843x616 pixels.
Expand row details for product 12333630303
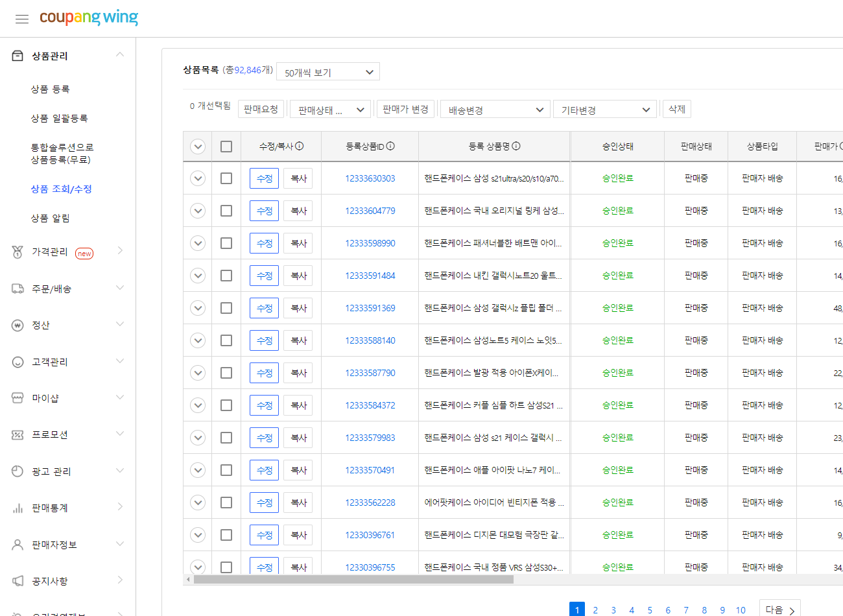198,178
